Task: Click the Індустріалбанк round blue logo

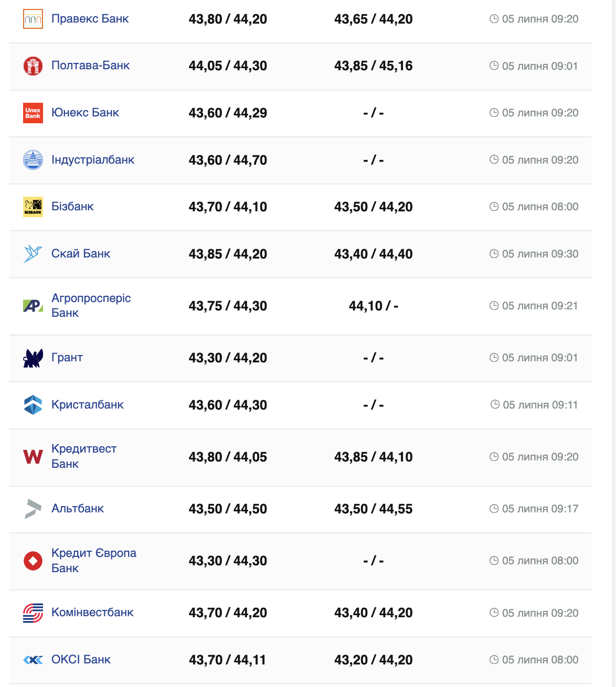Action: (x=33, y=160)
